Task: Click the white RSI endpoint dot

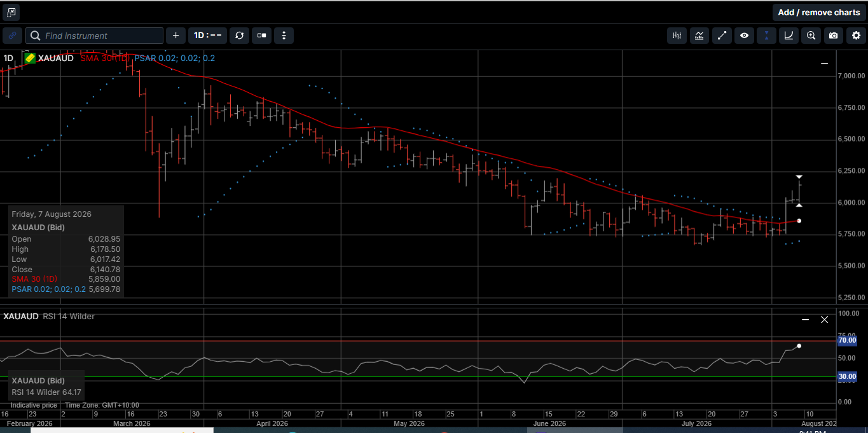Action: click(x=799, y=346)
